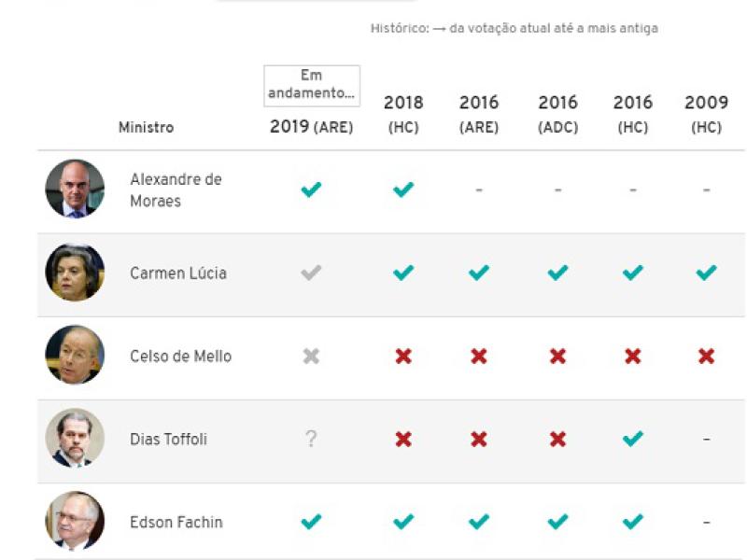The height and width of the screenshot is (560, 747).
Task: Click Carmen Lúcia's portrait photo
Action: click(75, 272)
